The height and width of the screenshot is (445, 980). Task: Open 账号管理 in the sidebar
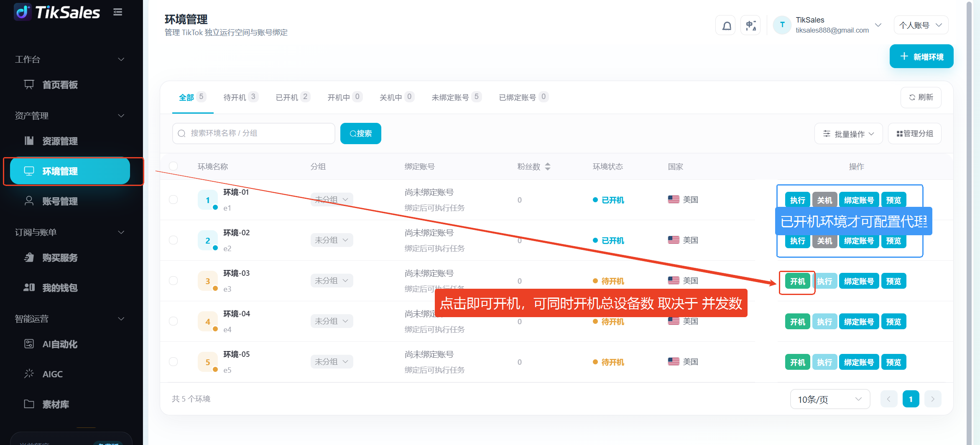(69, 201)
